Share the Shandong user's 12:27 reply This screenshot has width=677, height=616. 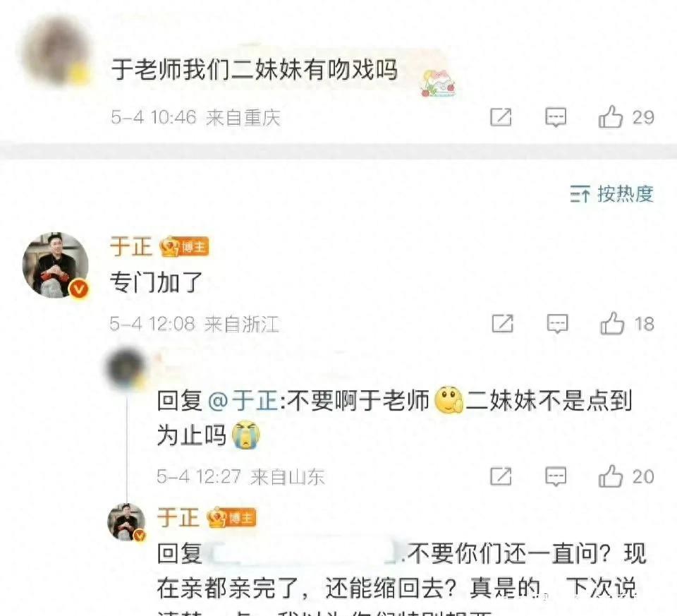point(501,476)
